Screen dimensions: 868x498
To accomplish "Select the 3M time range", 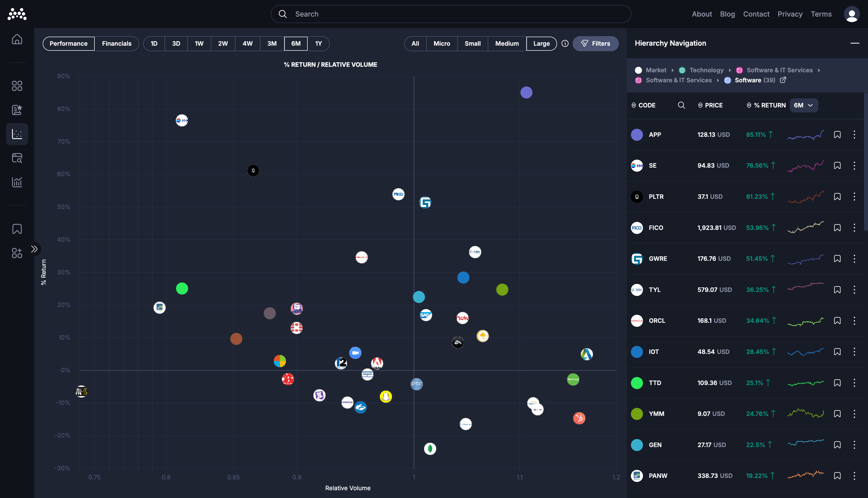I will (272, 43).
